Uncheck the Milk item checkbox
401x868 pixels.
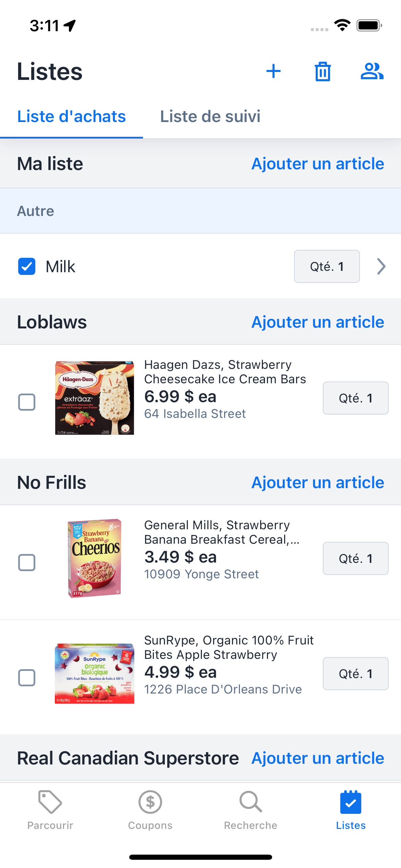coord(27,266)
